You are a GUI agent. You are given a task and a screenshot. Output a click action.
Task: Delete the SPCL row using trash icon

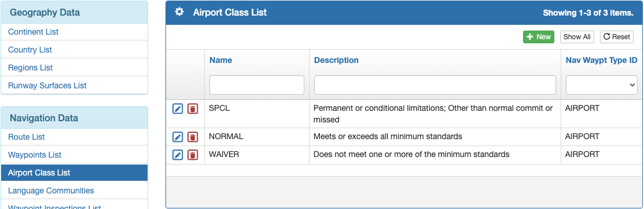[193, 109]
